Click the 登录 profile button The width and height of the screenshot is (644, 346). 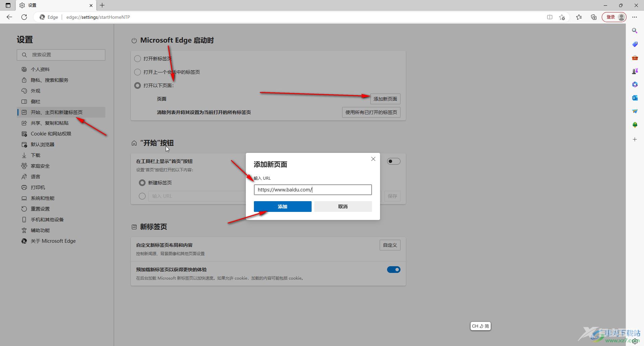point(614,17)
